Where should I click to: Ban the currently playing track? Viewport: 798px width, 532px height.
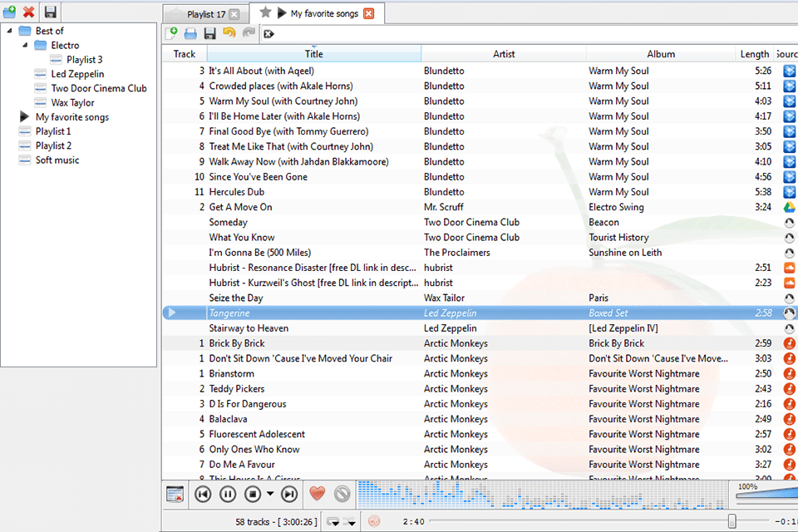click(x=341, y=494)
